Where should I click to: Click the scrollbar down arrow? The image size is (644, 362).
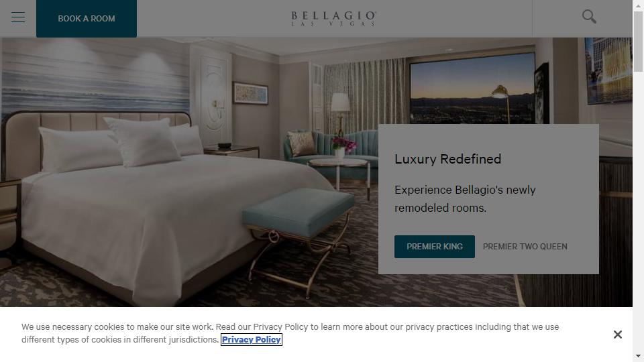pos(638,356)
